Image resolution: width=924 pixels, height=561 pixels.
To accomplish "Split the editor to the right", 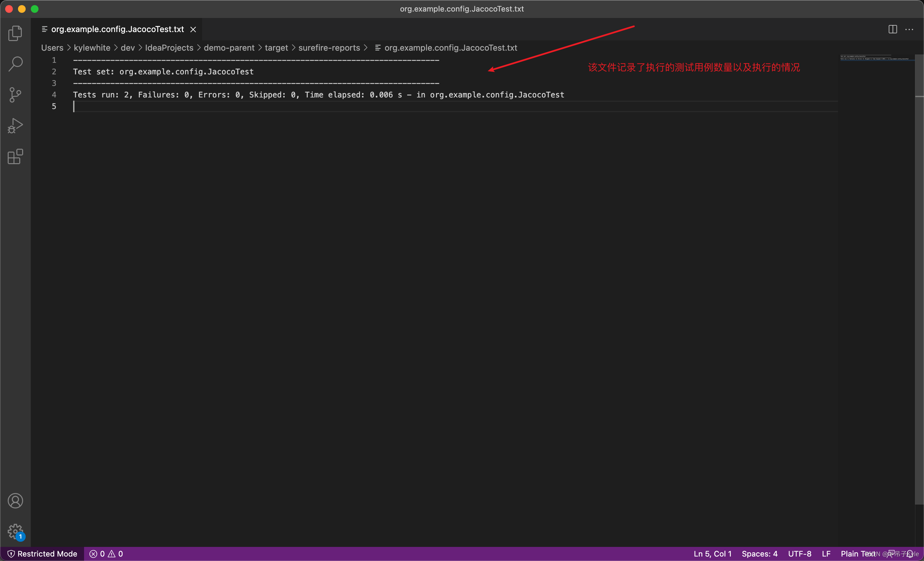I will coord(893,29).
